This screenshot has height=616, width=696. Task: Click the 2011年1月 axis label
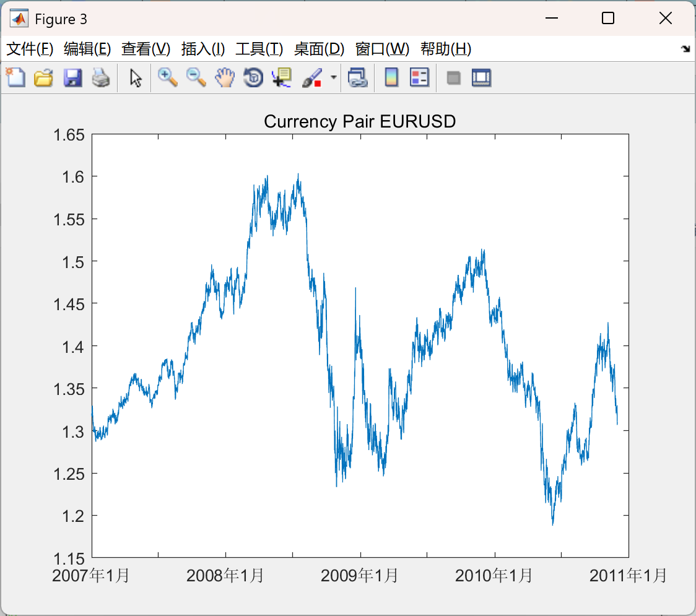tap(628, 576)
